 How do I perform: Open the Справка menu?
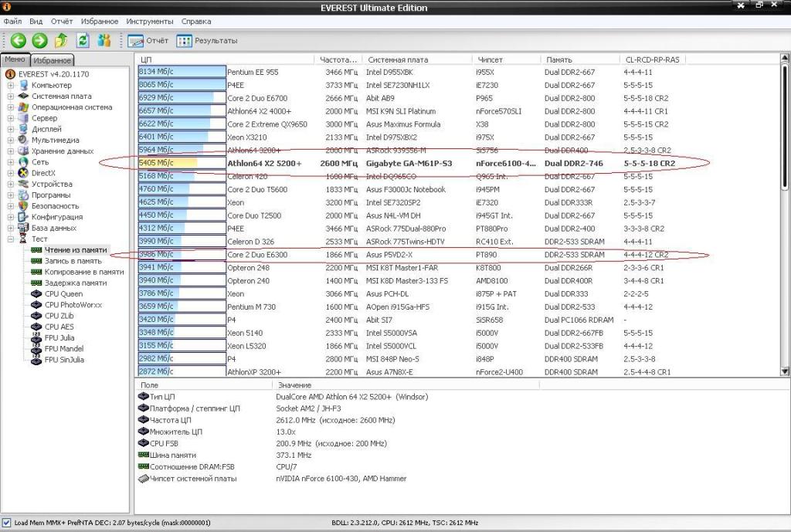pos(196,22)
